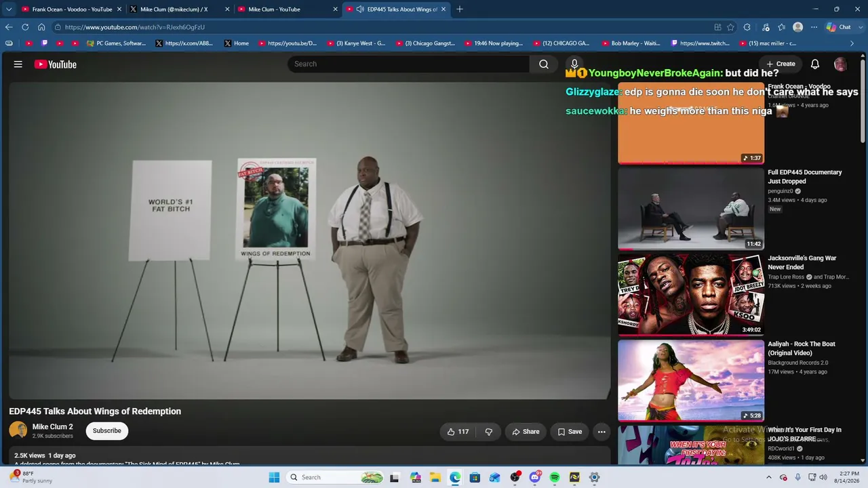Open the Frank Ocean - Voodoo video thumbnail
868x488 pixels.
coord(691,123)
